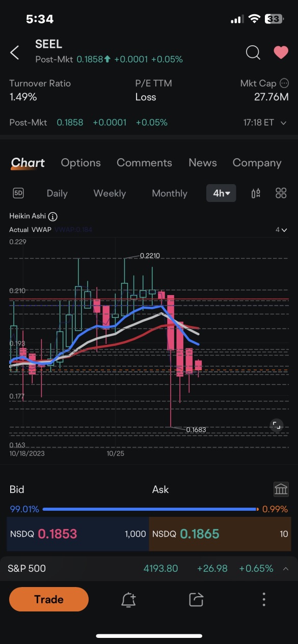Viewport: 298px width, 644px height.
Task: Open the Mkt Cap more-options circle icon
Action: coord(284,83)
